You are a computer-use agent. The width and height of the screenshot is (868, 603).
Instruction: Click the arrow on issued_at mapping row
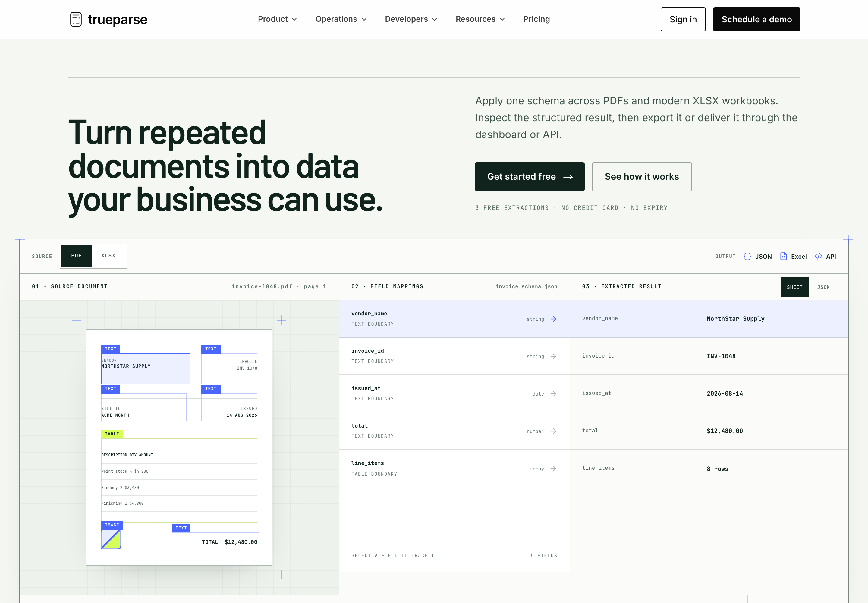click(553, 394)
